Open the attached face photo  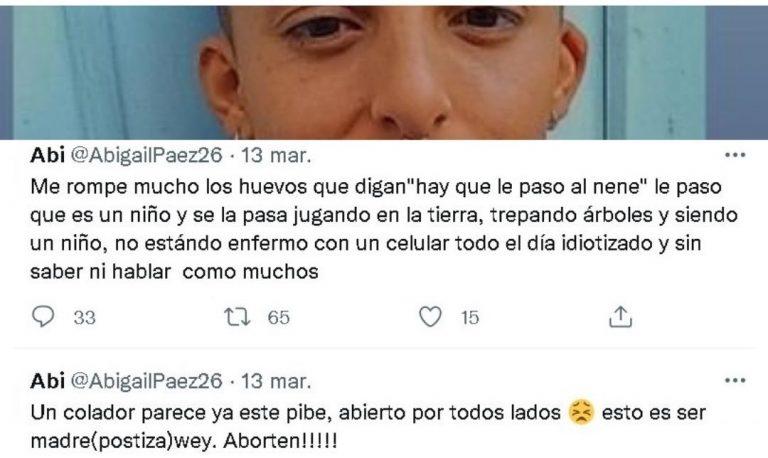[384, 72]
